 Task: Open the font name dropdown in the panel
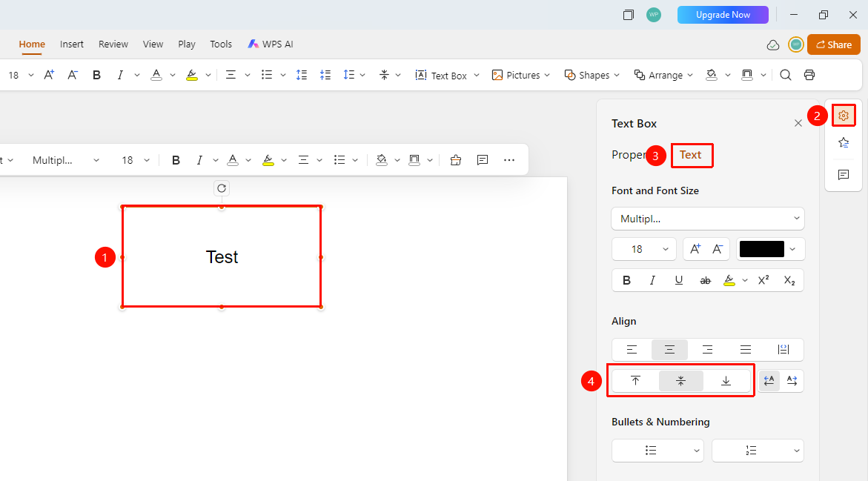click(x=708, y=219)
